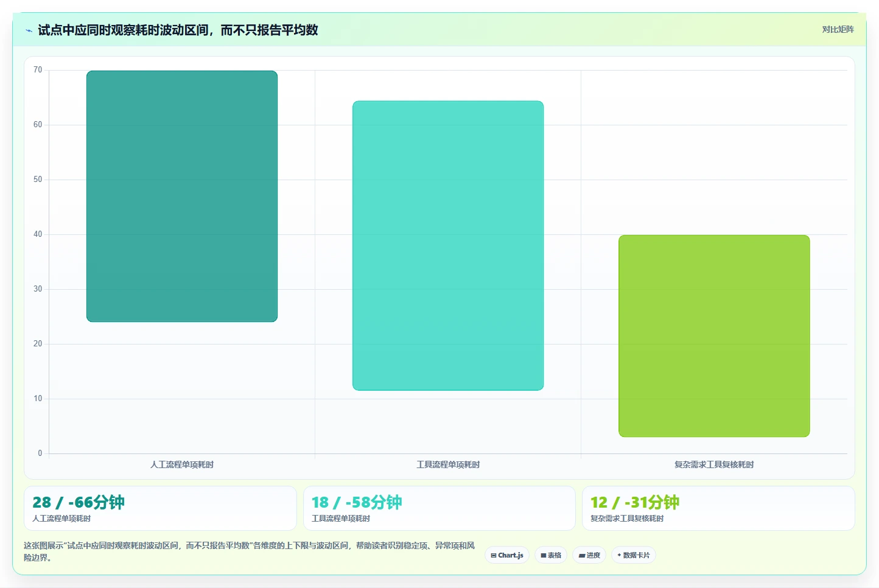Click the description paragraph starting 这张图展示
Image resolution: width=879 pixels, height=588 pixels.
(x=250, y=551)
